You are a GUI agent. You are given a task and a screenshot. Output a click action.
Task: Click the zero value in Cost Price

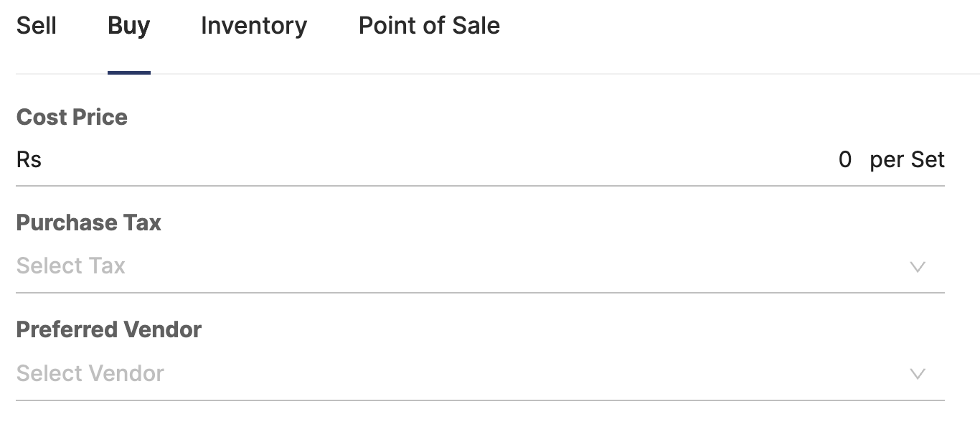(x=845, y=159)
